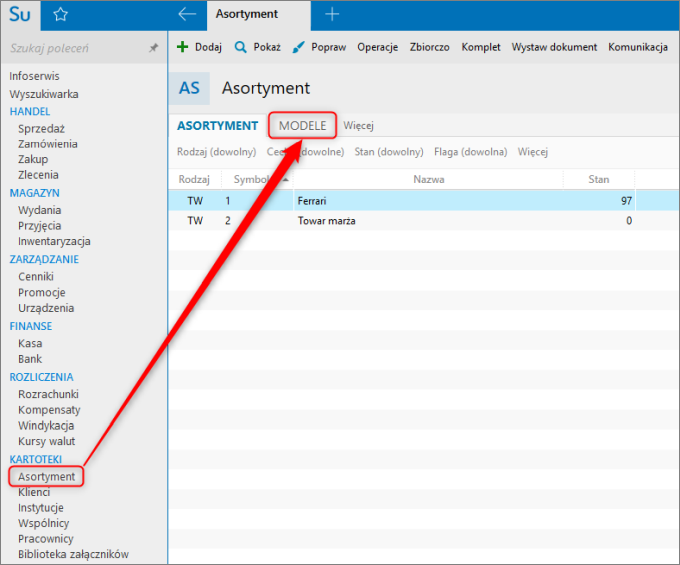Open Infoserwis in the sidebar

34,76
